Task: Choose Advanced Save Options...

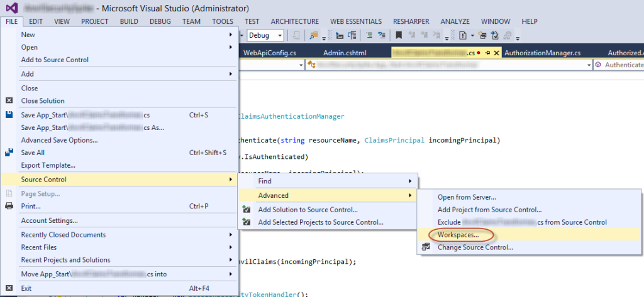Action: tap(60, 140)
